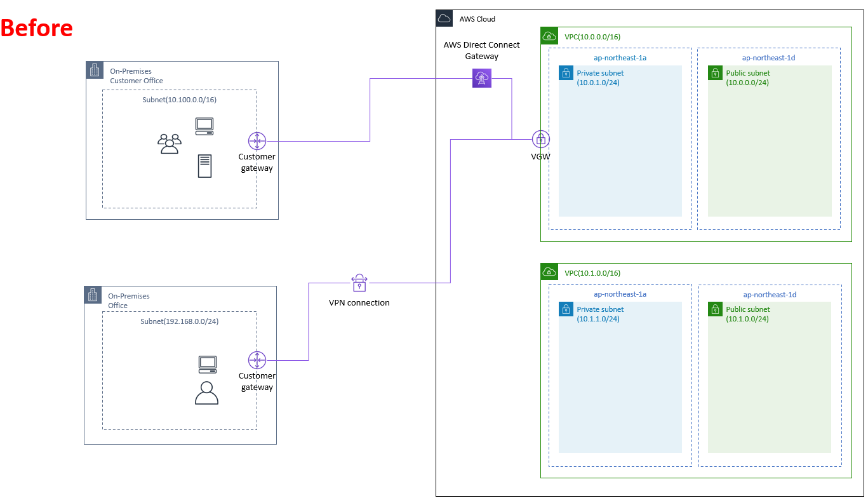868x498 pixels.
Task: Select the lock icon of private subnet 10.0.1.0/24
Action: click(x=566, y=73)
